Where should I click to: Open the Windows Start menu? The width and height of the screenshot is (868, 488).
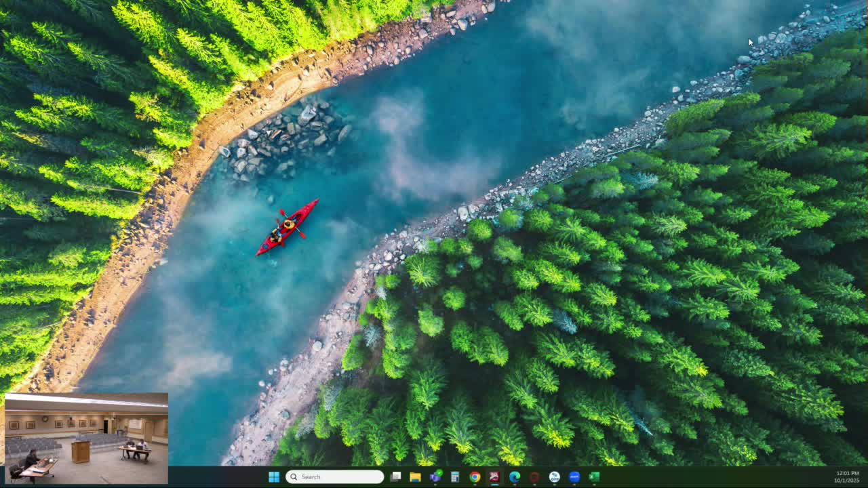pos(274,477)
